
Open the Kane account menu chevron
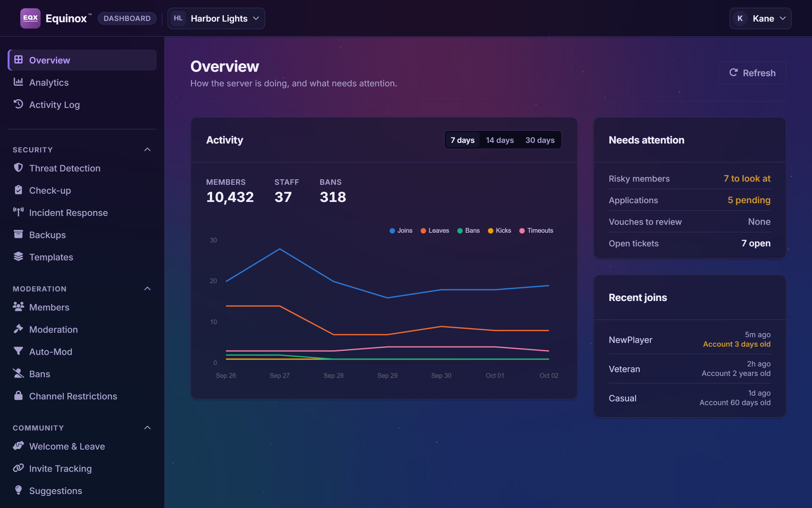coord(783,18)
